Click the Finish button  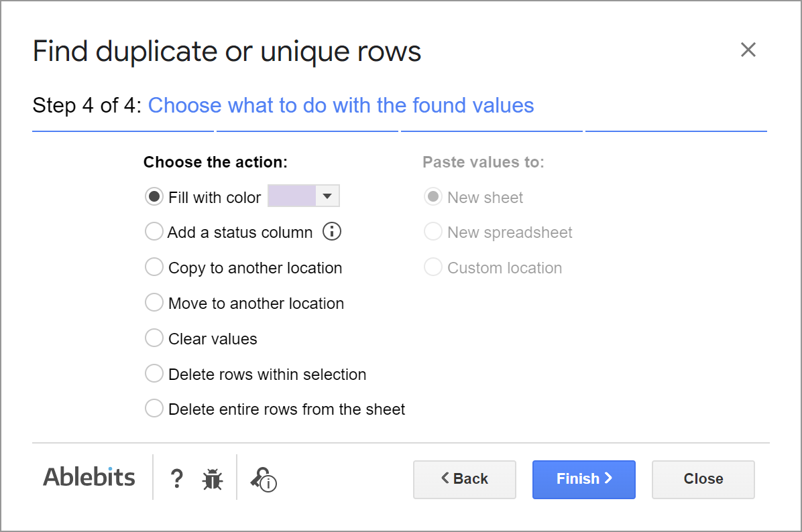(x=583, y=479)
